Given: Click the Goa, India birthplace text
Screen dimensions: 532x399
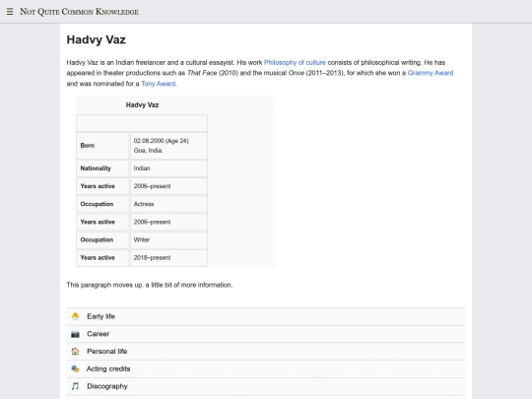Looking at the screenshot, I should (x=148, y=151).
